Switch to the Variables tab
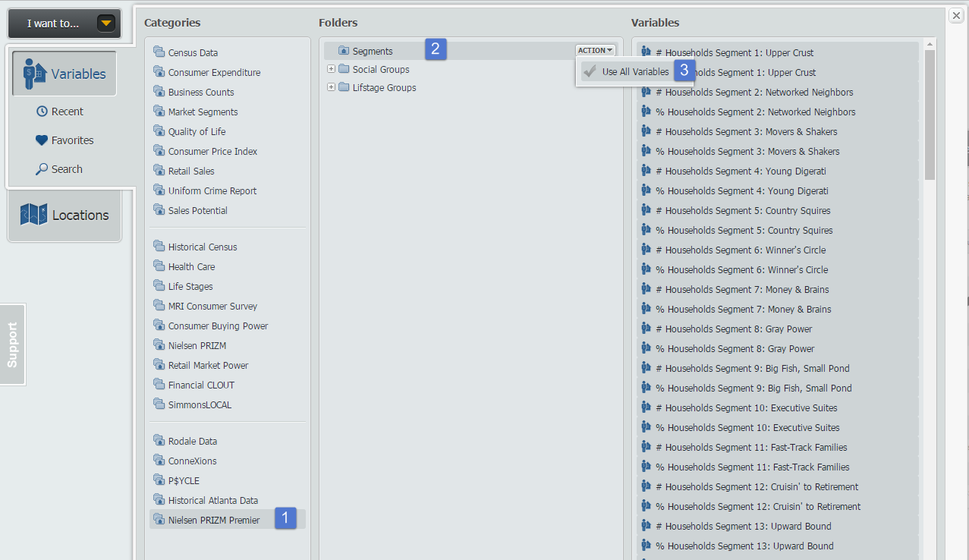This screenshot has width=969, height=560. coord(64,74)
